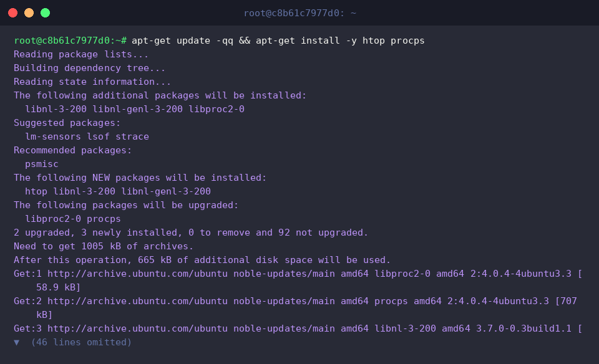
Task: Click the 'Recommended packages:' line
Action: point(72,150)
